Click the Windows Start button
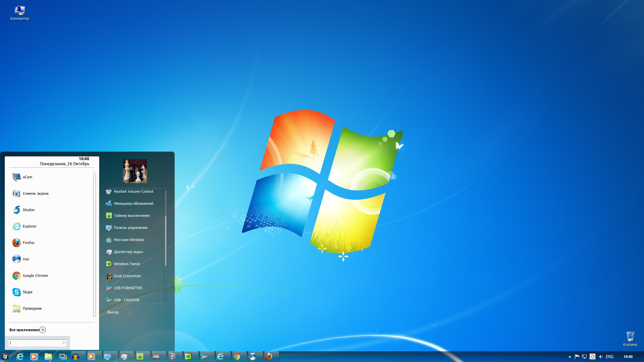 [x=5, y=357]
